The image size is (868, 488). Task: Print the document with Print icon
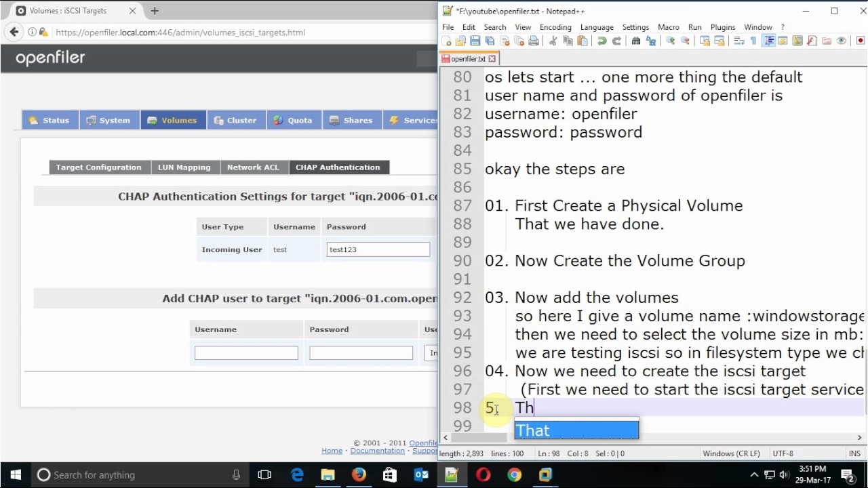[x=534, y=41]
